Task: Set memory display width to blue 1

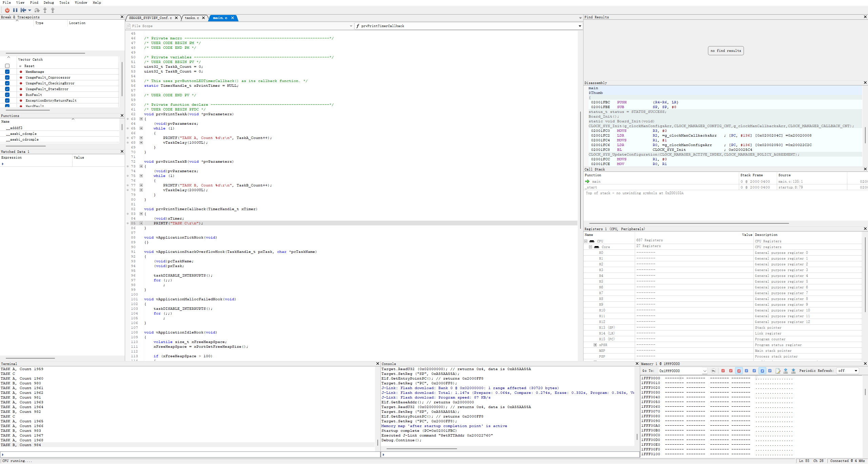Action: (x=746, y=371)
